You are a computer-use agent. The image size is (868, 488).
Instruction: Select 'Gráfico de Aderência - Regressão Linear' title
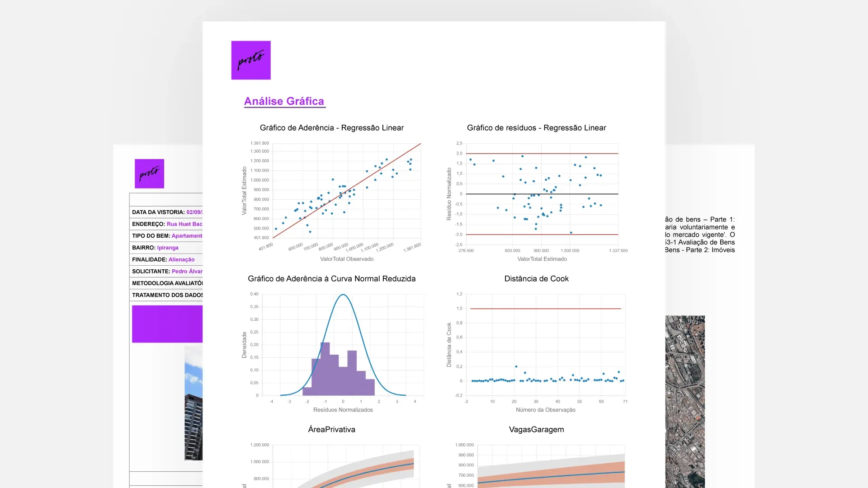(332, 128)
